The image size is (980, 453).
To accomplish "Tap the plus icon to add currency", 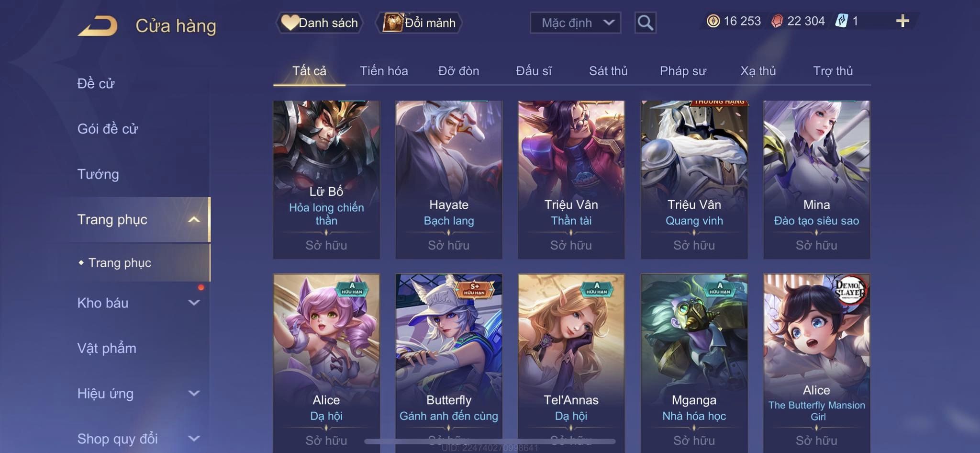I will click(902, 21).
